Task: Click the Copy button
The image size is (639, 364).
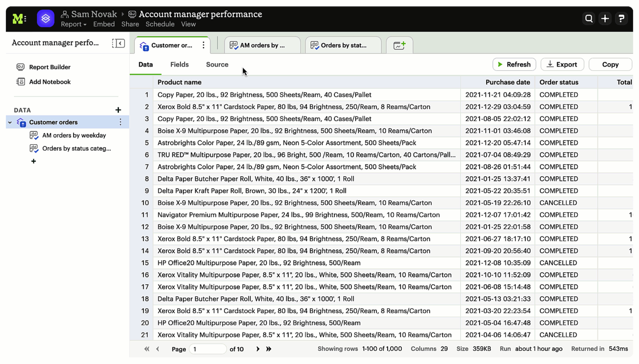Action: 610,64
